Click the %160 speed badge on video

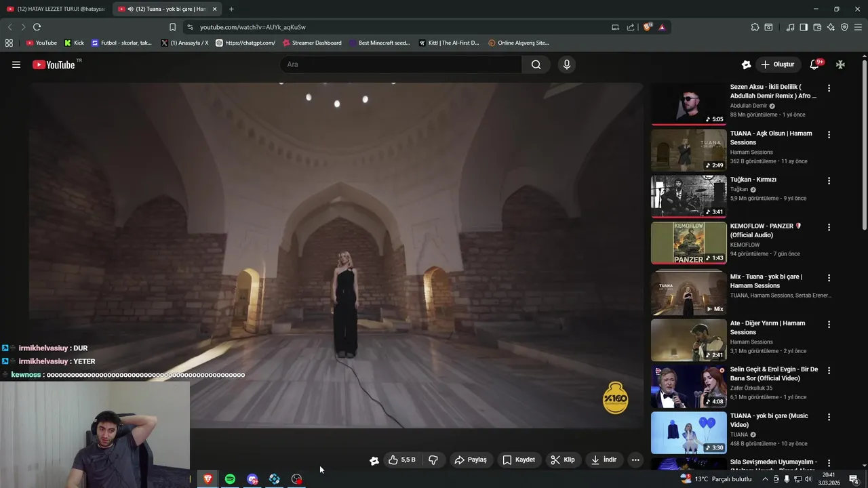click(615, 399)
